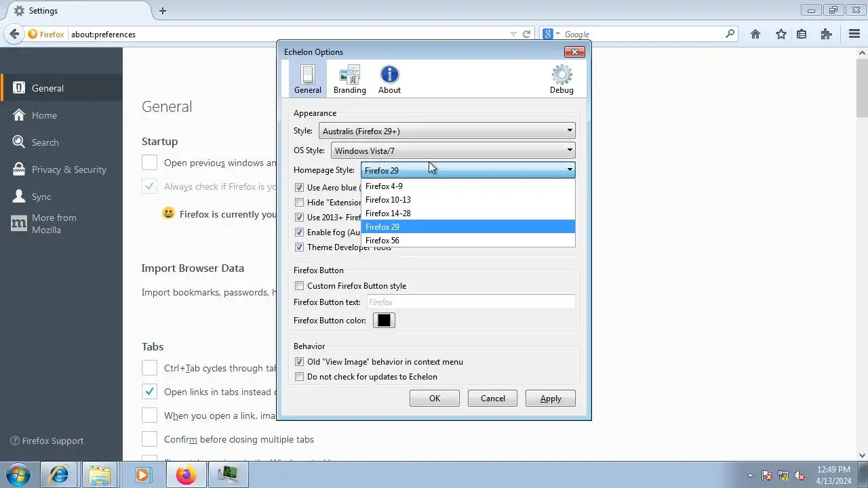Toggle Ctrl+Tab cycles through tabs checkbox
Screen dimensions: 868x488
click(x=149, y=368)
